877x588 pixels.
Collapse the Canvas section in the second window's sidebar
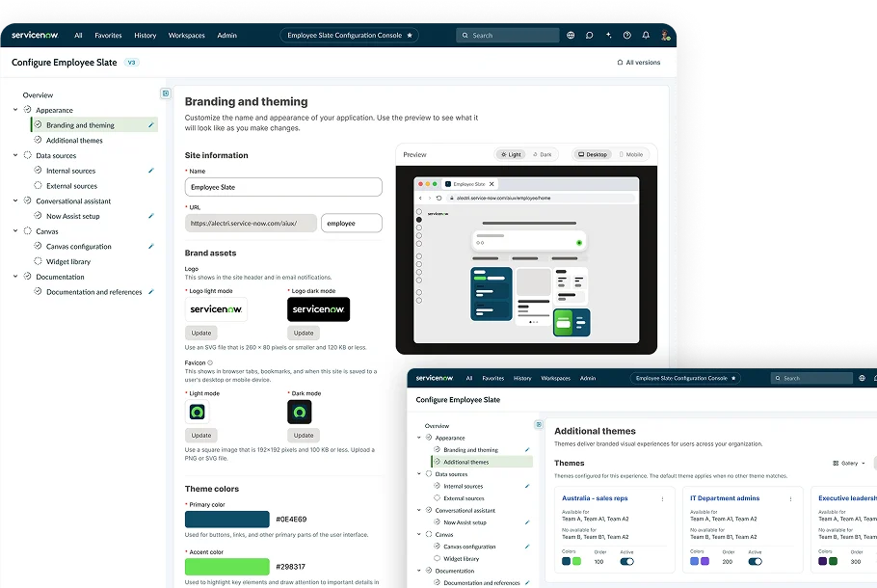pos(419,534)
